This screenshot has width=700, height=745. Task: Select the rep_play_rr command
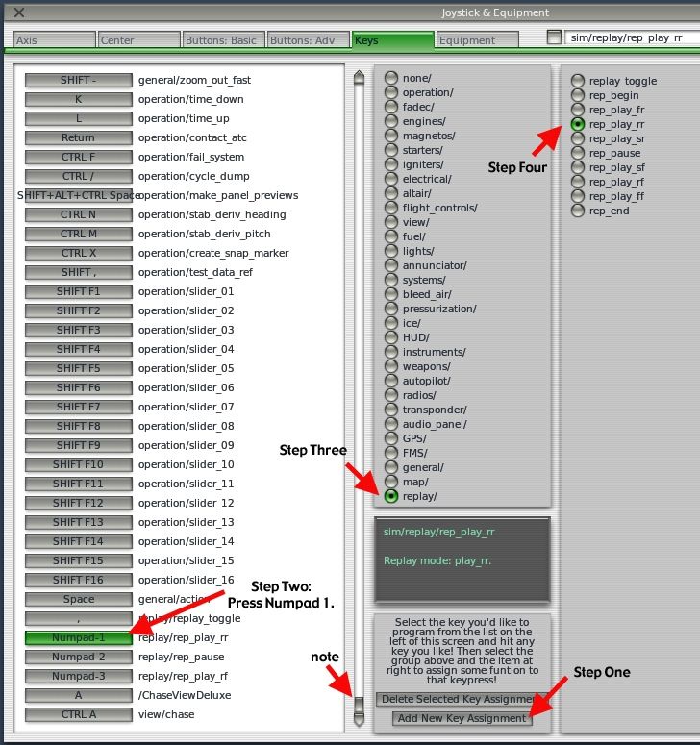click(577, 124)
